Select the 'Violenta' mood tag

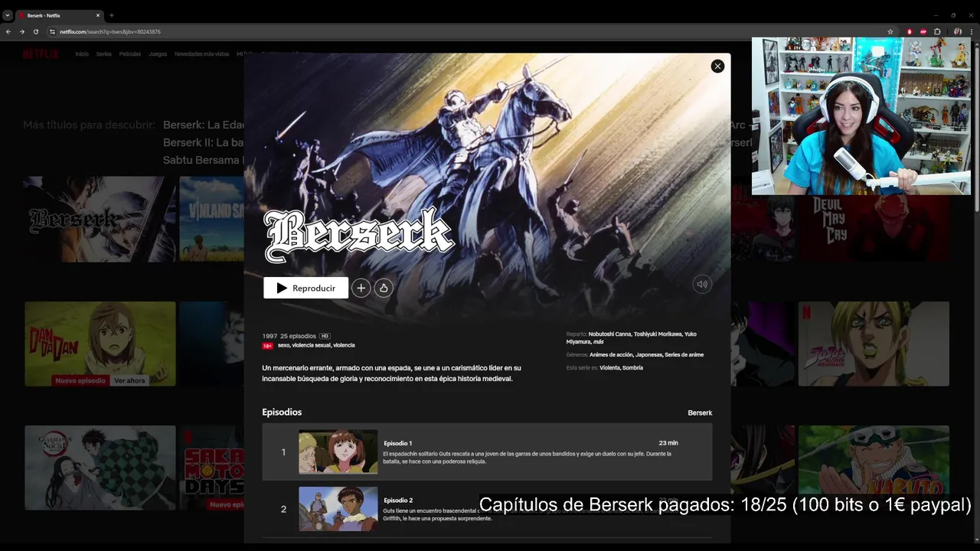609,368
